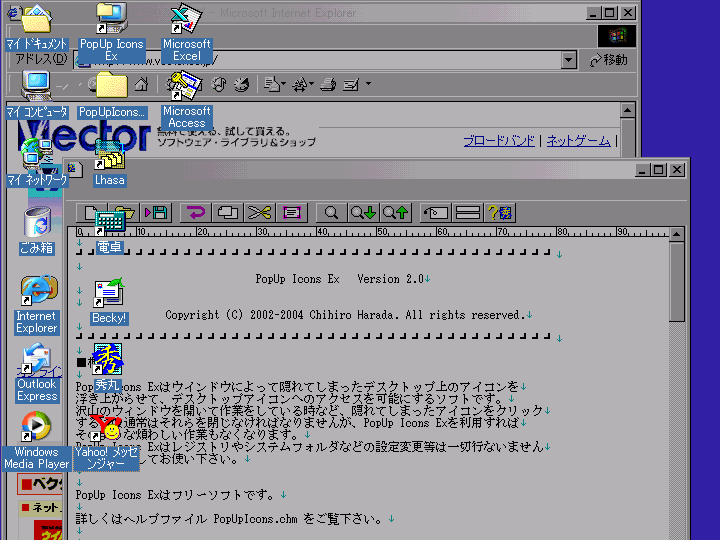Screen dimensions: 720x540
Task: Click the 'PopUpIcons.chm' help file line in editor
Action: (x=229, y=519)
